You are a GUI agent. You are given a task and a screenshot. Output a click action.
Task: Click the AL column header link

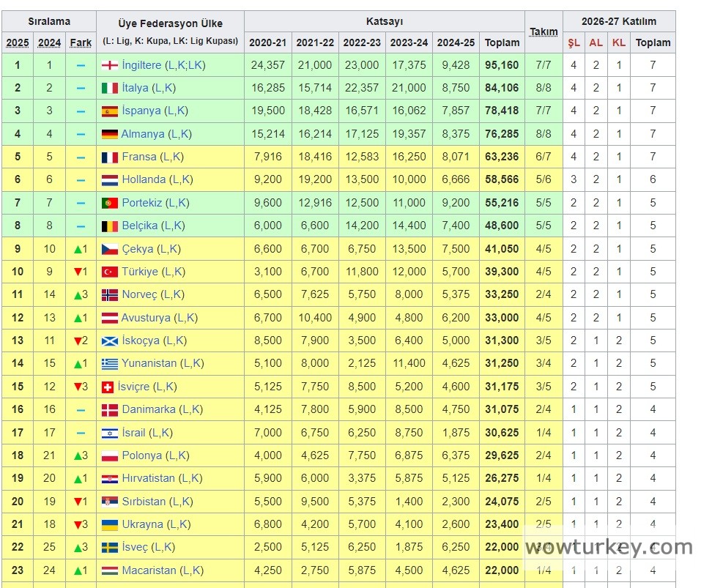click(x=596, y=42)
